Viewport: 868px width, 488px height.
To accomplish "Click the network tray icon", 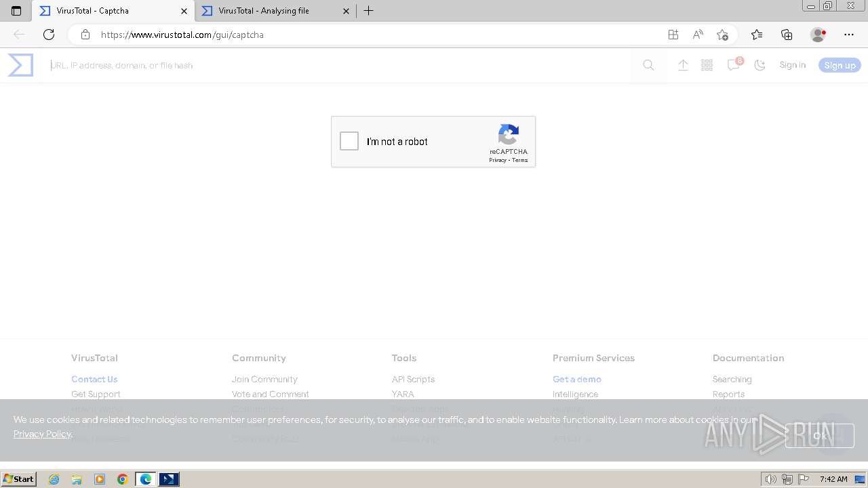I will coord(787,479).
